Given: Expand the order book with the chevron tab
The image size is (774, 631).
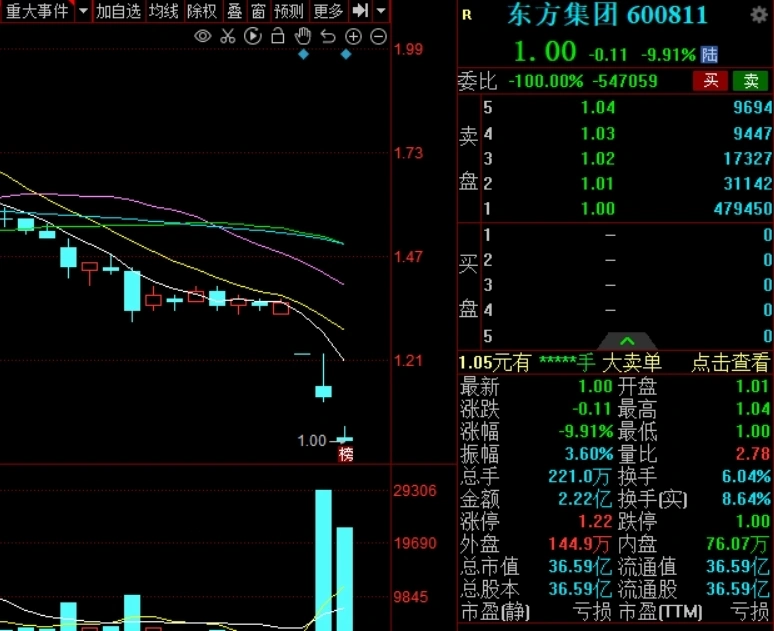Looking at the screenshot, I should [x=627, y=341].
